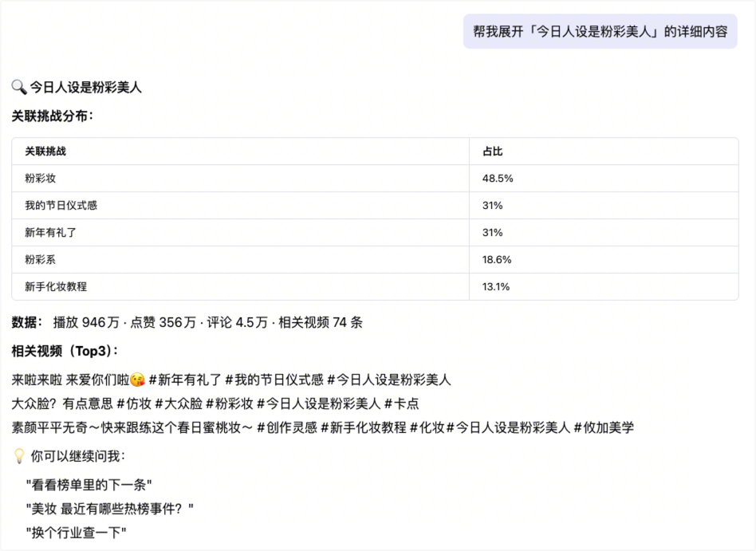The image size is (756, 551).
Task: Click the 关联挑战 column header
Action: coord(45,152)
